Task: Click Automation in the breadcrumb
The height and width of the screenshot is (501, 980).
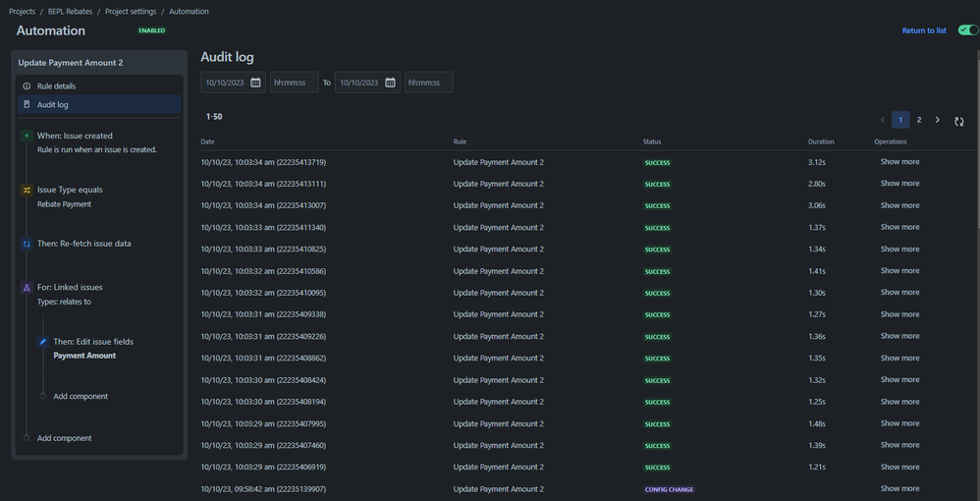Action: point(190,11)
